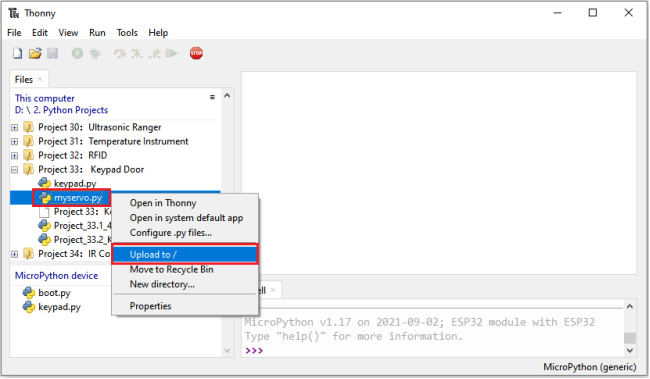The image size is (650, 379).
Task: Click the keypad.py Python icon on MicroPython device
Action: pyautogui.click(x=29, y=307)
